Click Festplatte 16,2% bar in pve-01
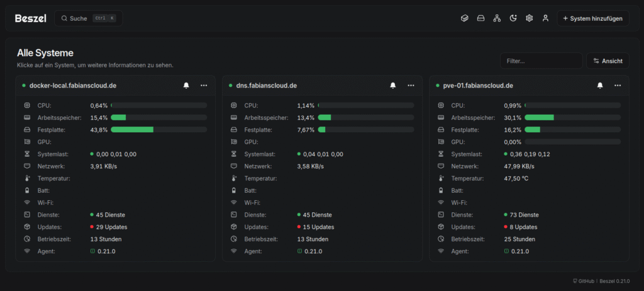This screenshot has height=291, width=644. [x=572, y=130]
